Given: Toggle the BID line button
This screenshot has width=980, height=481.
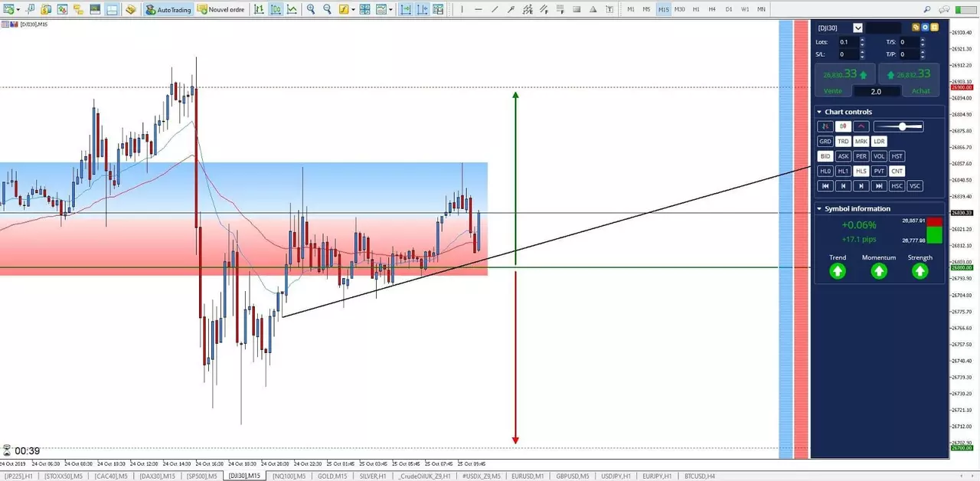Looking at the screenshot, I should [x=825, y=156].
